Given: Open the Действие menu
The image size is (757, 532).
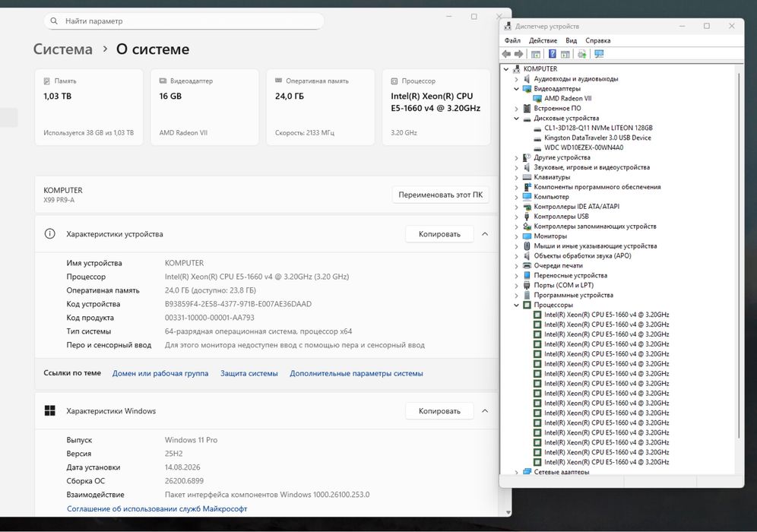Looking at the screenshot, I should coord(543,40).
